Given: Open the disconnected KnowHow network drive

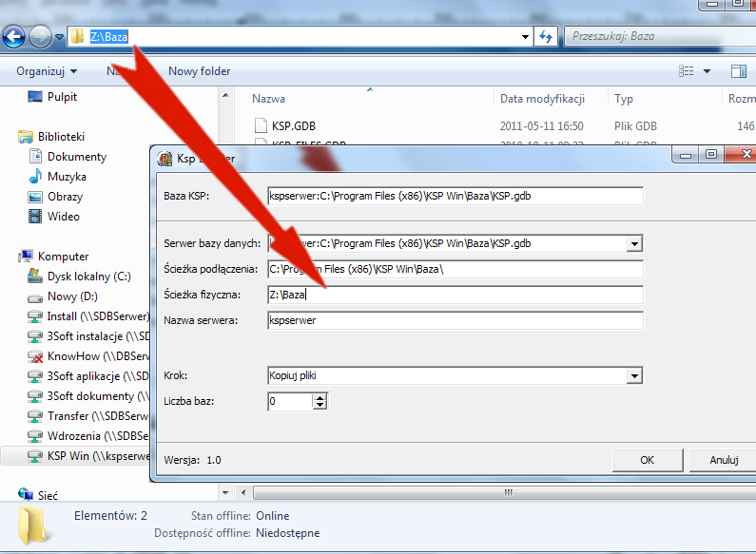Looking at the screenshot, I should click(98, 356).
